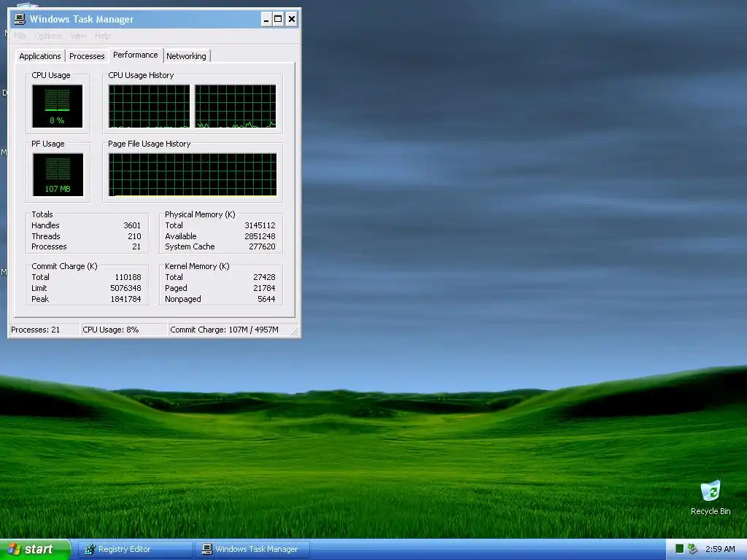This screenshot has height=560, width=747.
Task: Click Kernel Memory Paged 21784
Action: (x=264, y=288)
